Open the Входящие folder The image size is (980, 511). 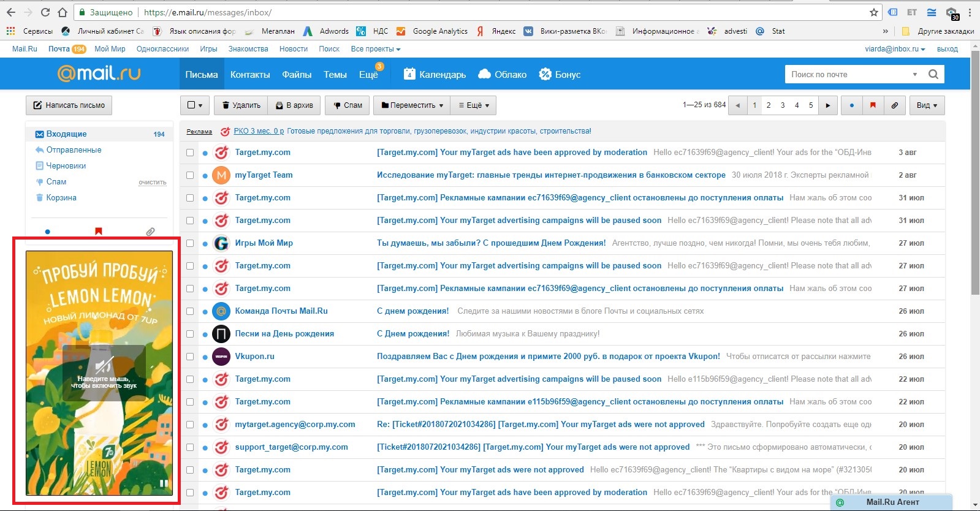pos(99,134)
